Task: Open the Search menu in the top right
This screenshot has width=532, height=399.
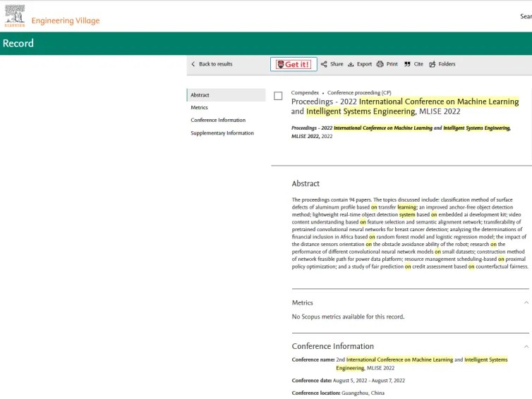Action: tap(526, 16)
